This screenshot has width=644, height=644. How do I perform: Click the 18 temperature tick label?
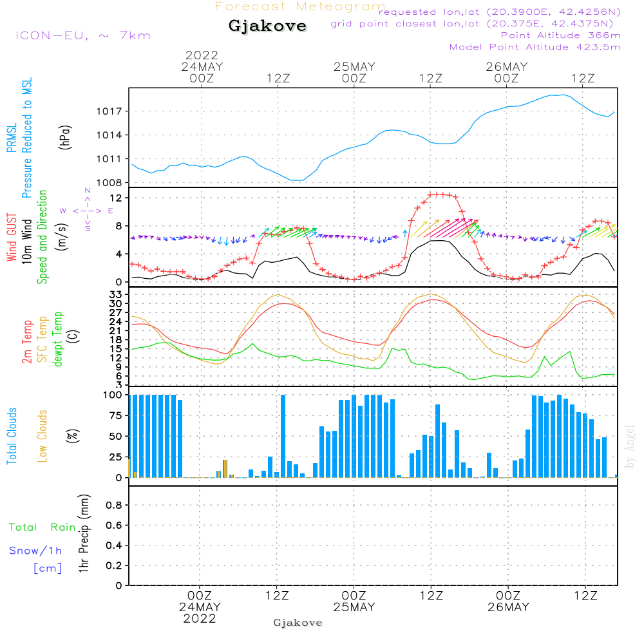coord(115,339)
